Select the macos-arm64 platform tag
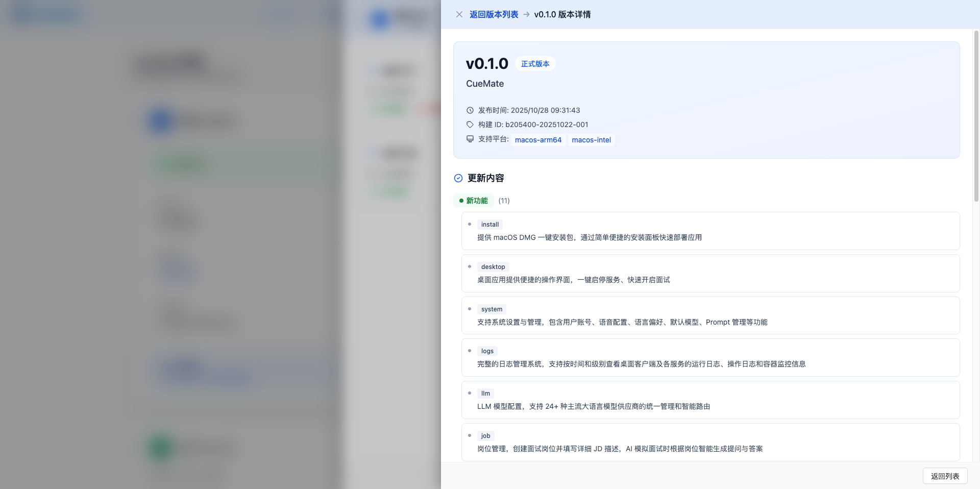 point(538,140)
